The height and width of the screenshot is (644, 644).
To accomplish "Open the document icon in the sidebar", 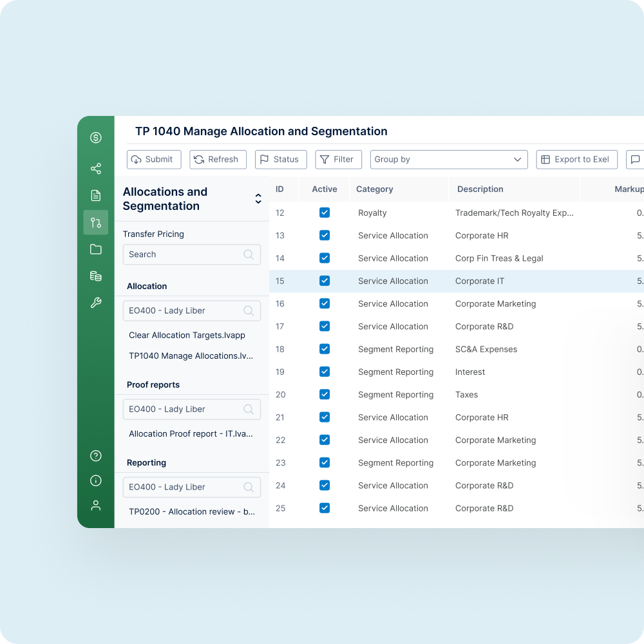I will 96,195.
